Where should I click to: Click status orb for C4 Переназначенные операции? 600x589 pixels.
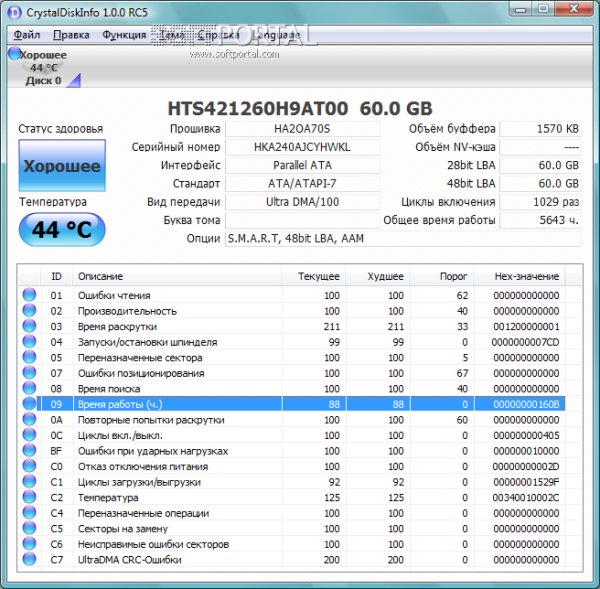[x=29, y=512]
